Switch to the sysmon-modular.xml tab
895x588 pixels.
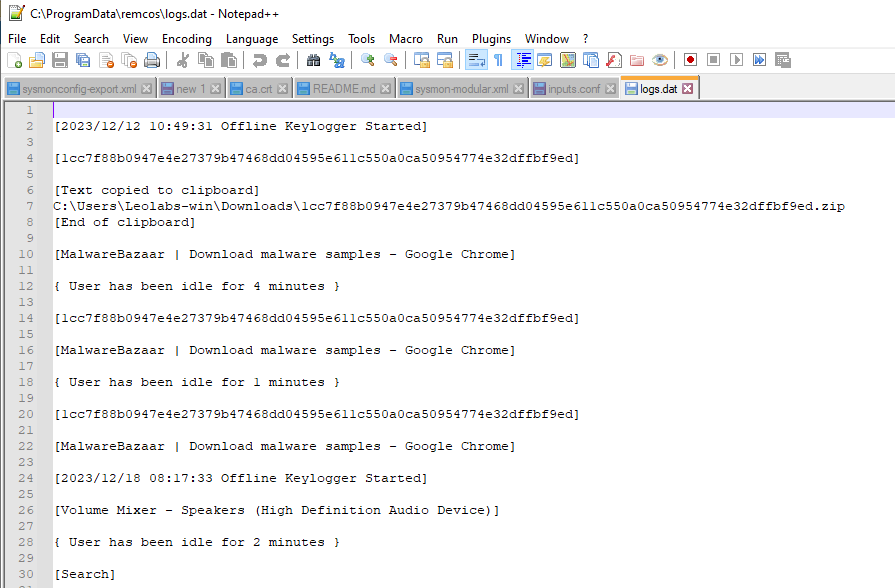[x=461, y=89]
